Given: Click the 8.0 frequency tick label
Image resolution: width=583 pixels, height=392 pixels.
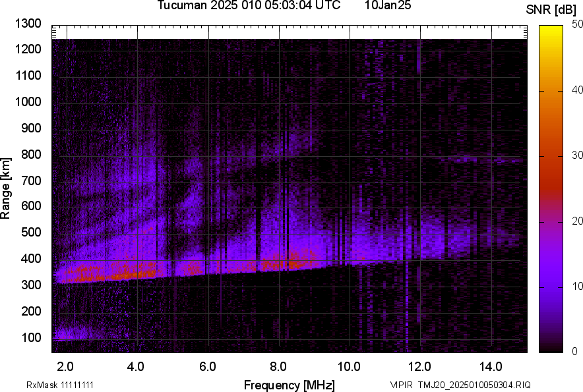Looking at the screenshot, I should 278,366.
